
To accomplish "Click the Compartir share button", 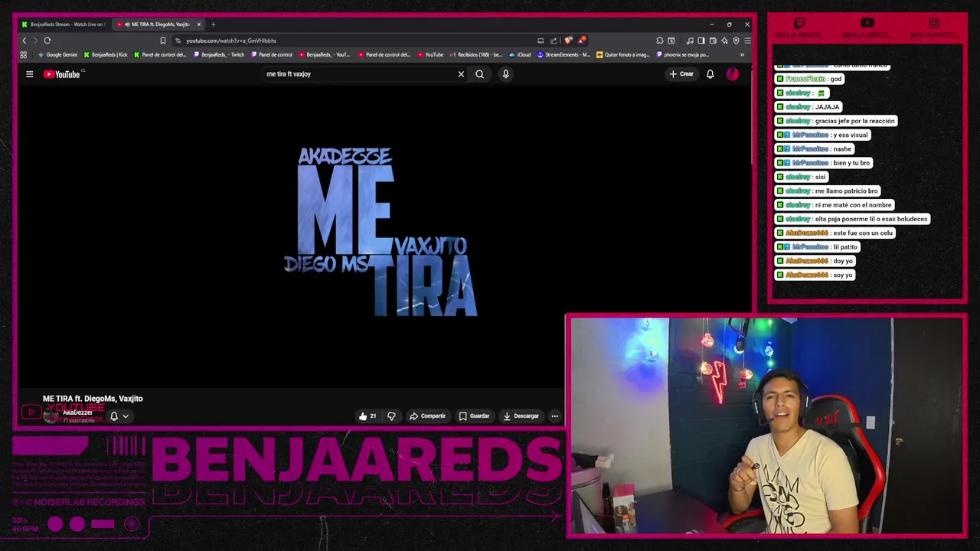I will [x=427, y=416].
